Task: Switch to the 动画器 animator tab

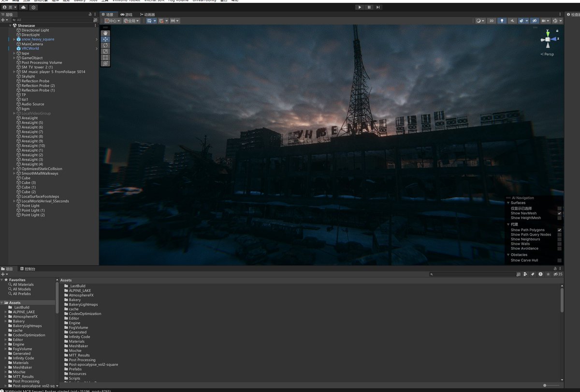Action: pos(147,14)
